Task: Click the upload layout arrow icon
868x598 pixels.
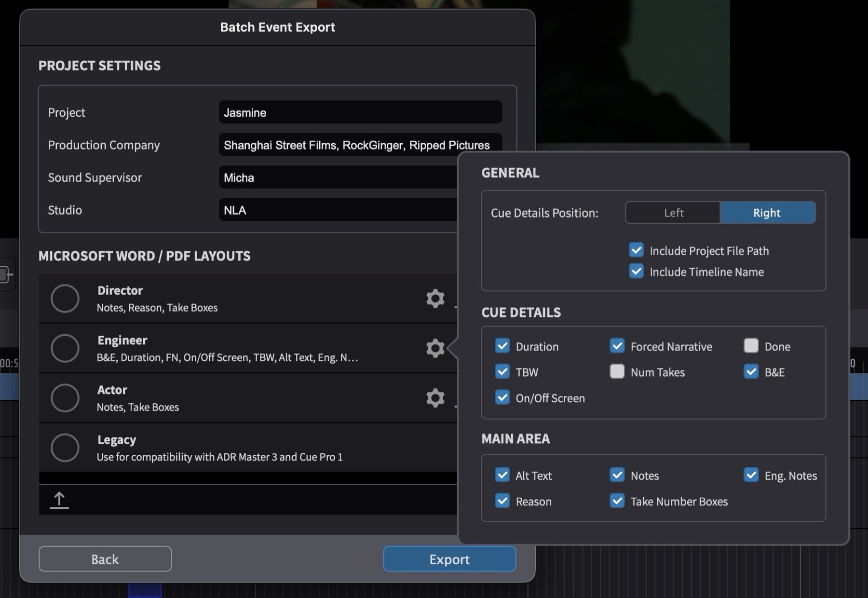Action: pos(59,500)
